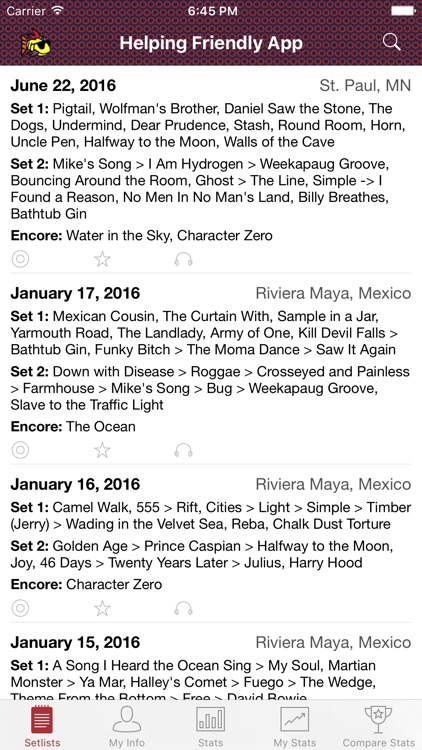Open the Compare Stats trophy tab
422x750 pixels.
(378, 726)
